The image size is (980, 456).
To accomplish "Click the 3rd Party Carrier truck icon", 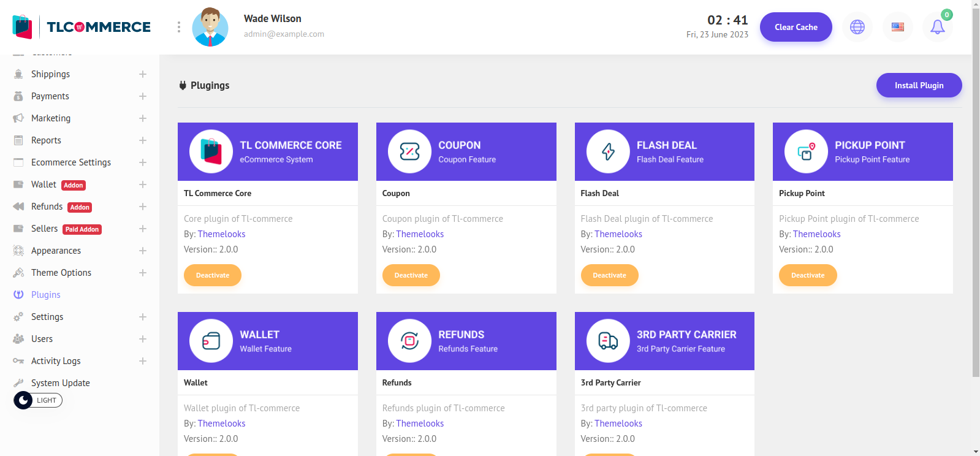I will (x=608, y=341).
